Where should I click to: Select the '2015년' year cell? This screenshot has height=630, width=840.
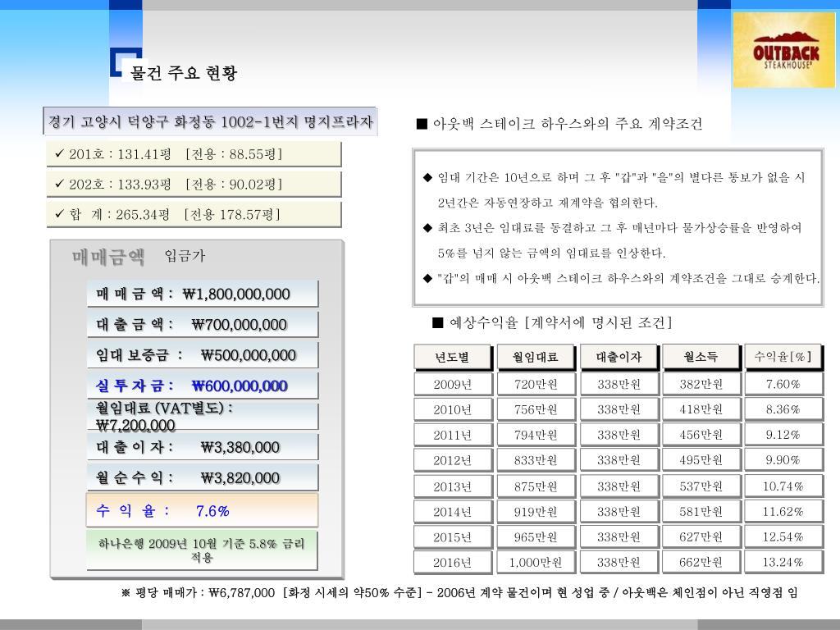pos(453,536)
